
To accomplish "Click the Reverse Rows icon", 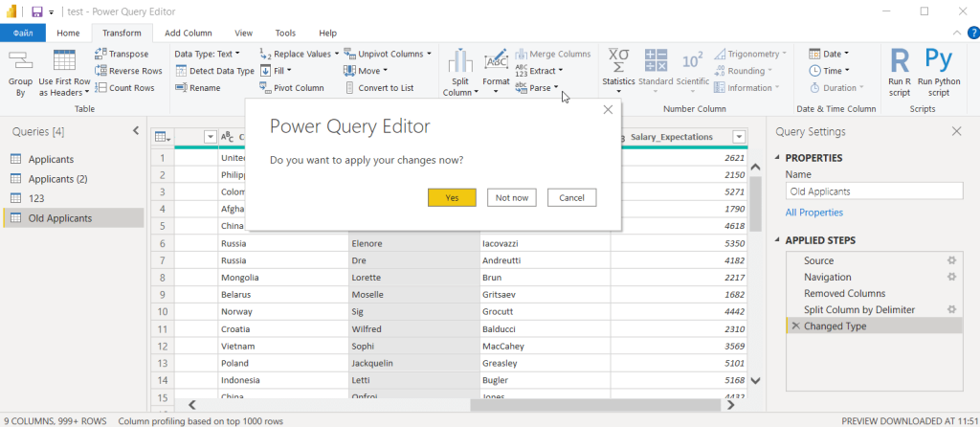I will (101, 71).
